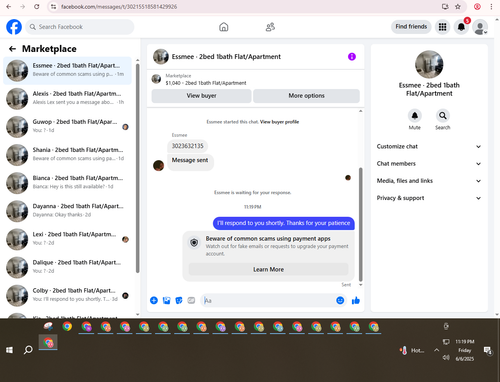Open more actions plus icon

click(x=154, y=301)
